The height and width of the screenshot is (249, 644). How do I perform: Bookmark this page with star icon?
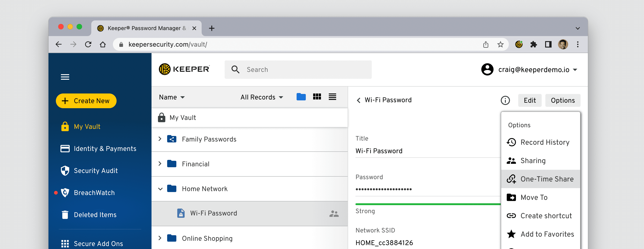[500, 45]
